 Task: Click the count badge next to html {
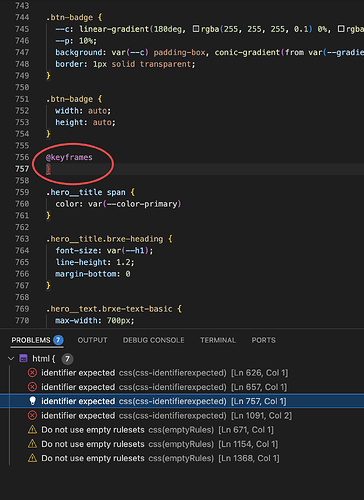67,359
